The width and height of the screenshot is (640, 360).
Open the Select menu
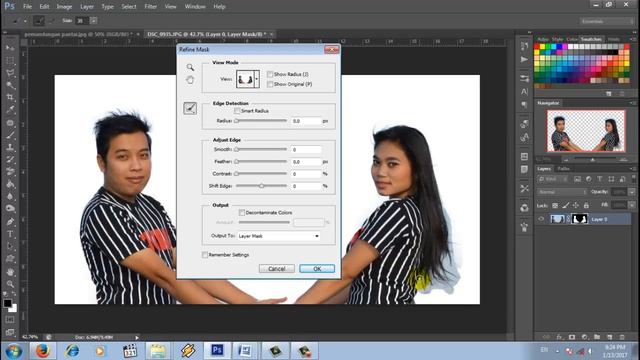point(129,7)
